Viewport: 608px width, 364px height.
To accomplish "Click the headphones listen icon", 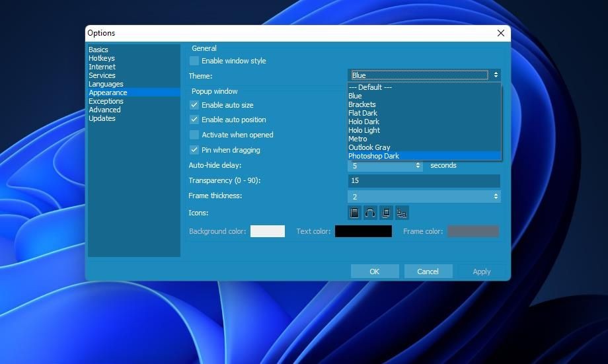I will pyautogui.click(x=370, y=213).
